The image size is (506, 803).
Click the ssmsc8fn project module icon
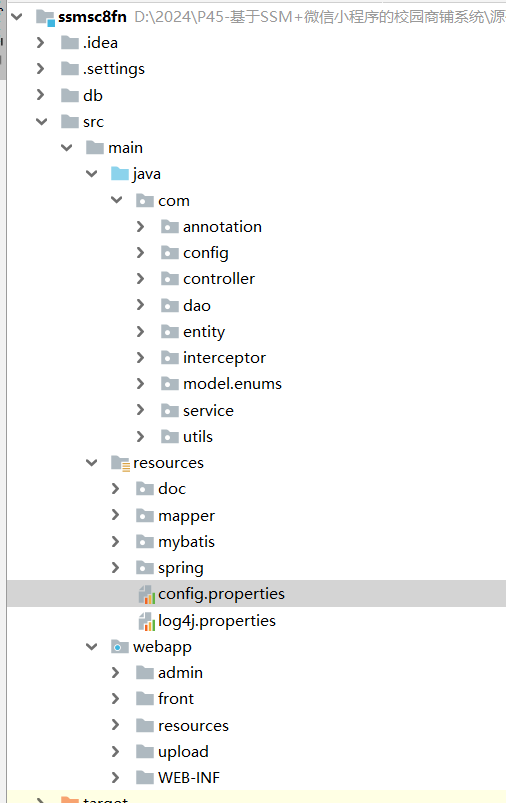pos(45,17)
